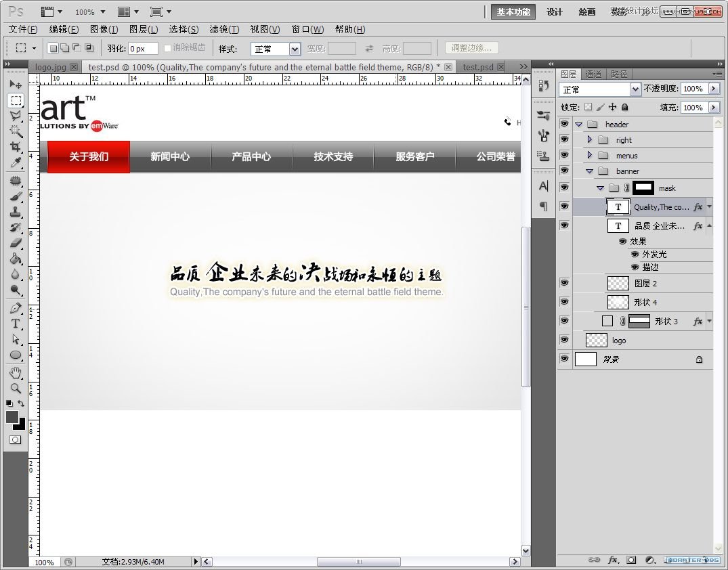Lock layer position icon
The image size is (728, 570).
[612, 107]
